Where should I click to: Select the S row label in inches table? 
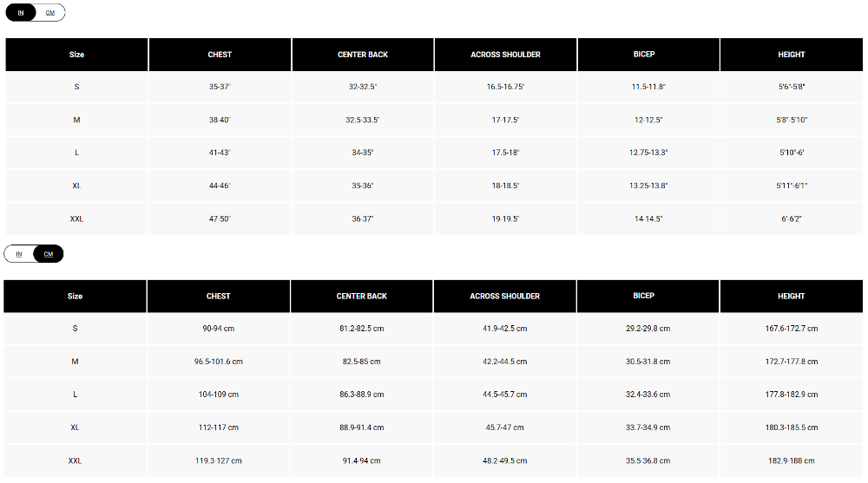coord(76,87)
